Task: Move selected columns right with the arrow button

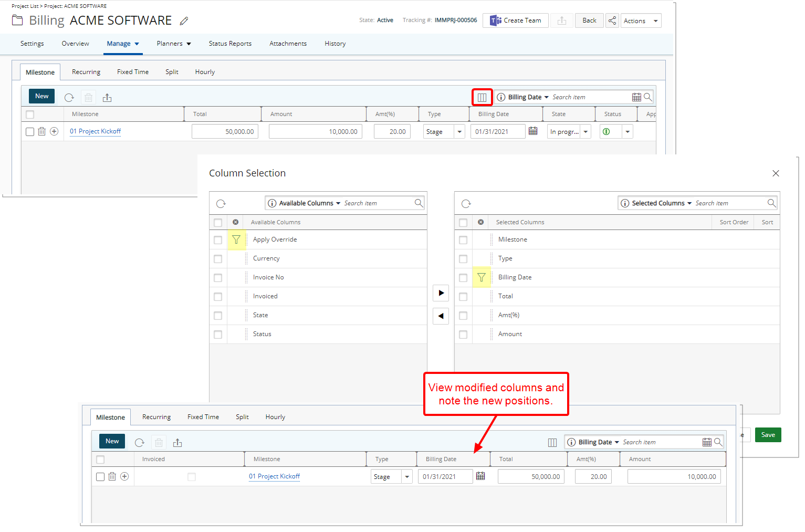Action: tap(441, 293)
